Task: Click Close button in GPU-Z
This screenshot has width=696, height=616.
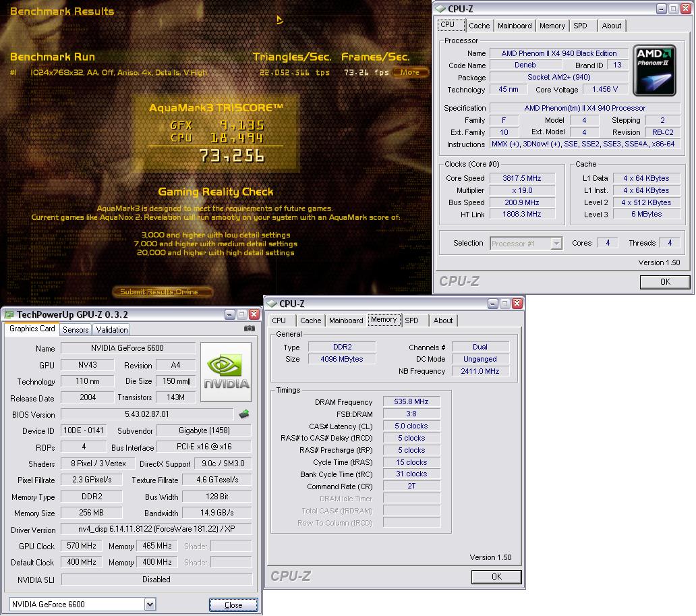Action: [x=233, y=605]
